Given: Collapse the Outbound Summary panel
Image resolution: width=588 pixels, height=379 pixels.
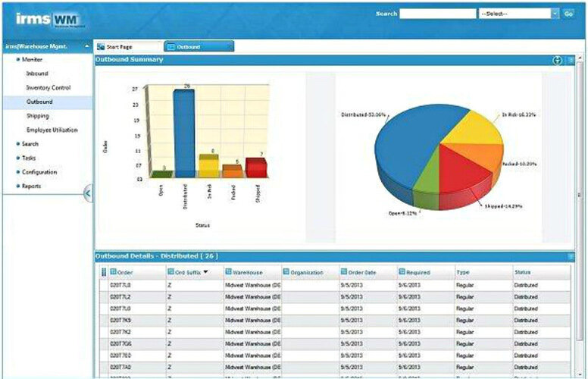Looking at the screenshot, I should [571, 60].
